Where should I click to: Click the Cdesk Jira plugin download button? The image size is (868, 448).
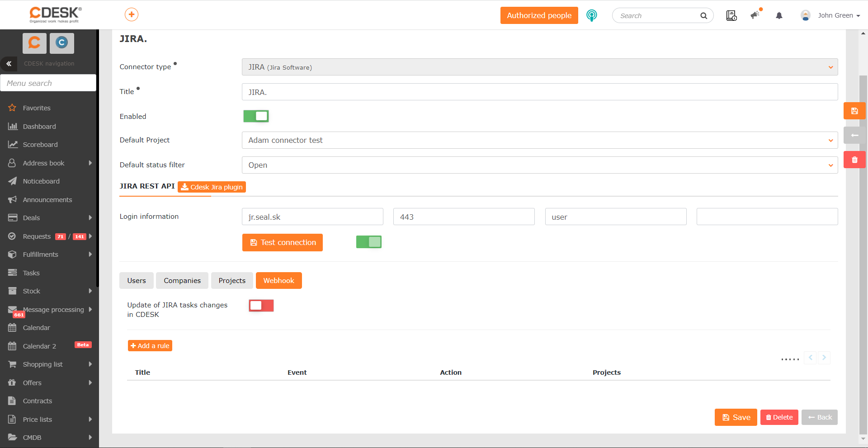coord(212,187)
